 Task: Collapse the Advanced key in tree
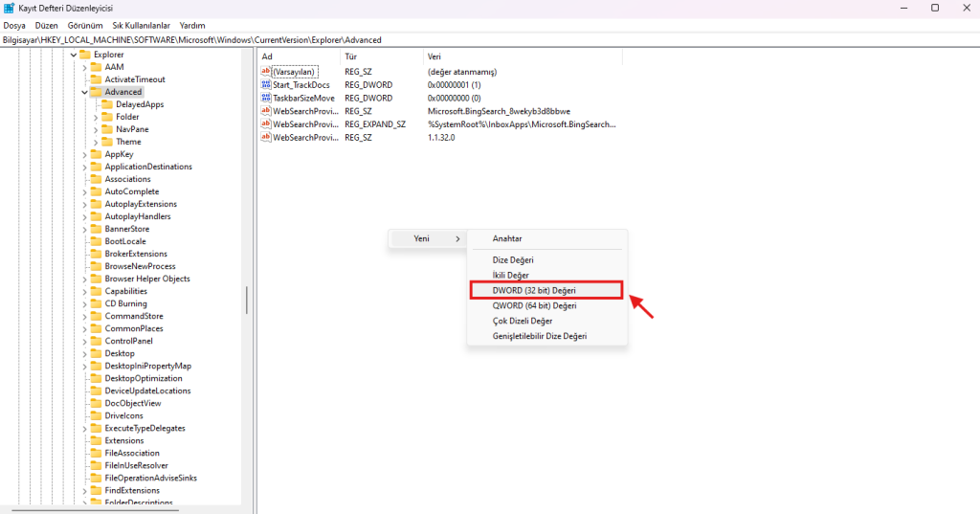point(84,92)
